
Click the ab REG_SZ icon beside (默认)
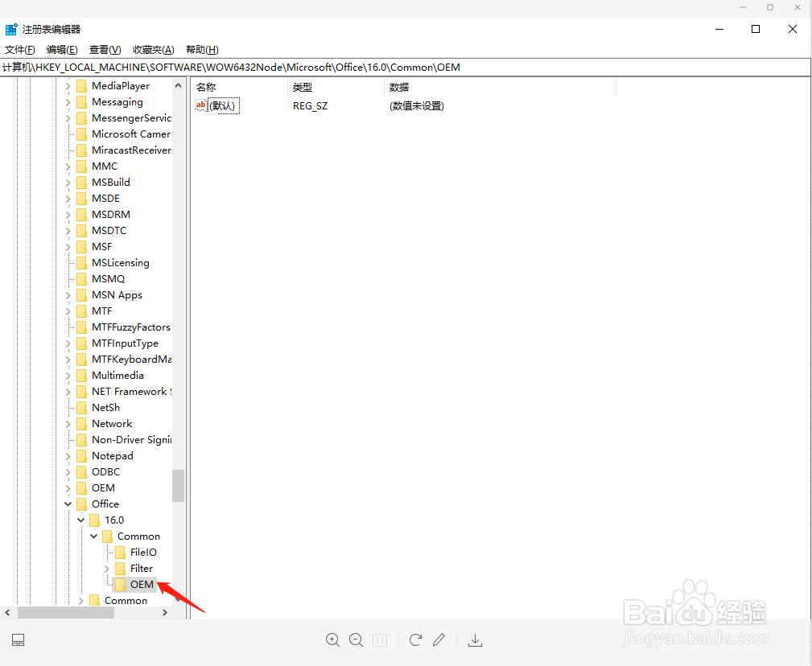tap(200, 105)
